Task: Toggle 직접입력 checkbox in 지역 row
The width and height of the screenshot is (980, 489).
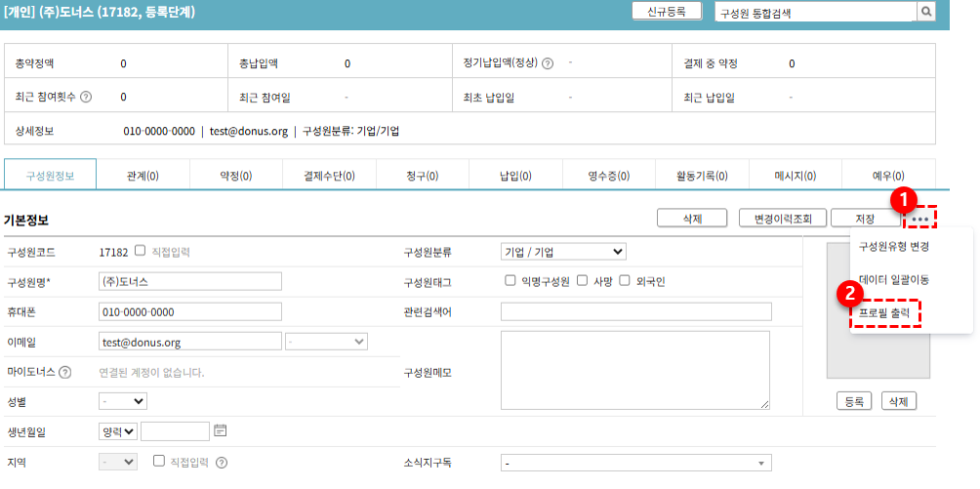Action: point(159,462)
